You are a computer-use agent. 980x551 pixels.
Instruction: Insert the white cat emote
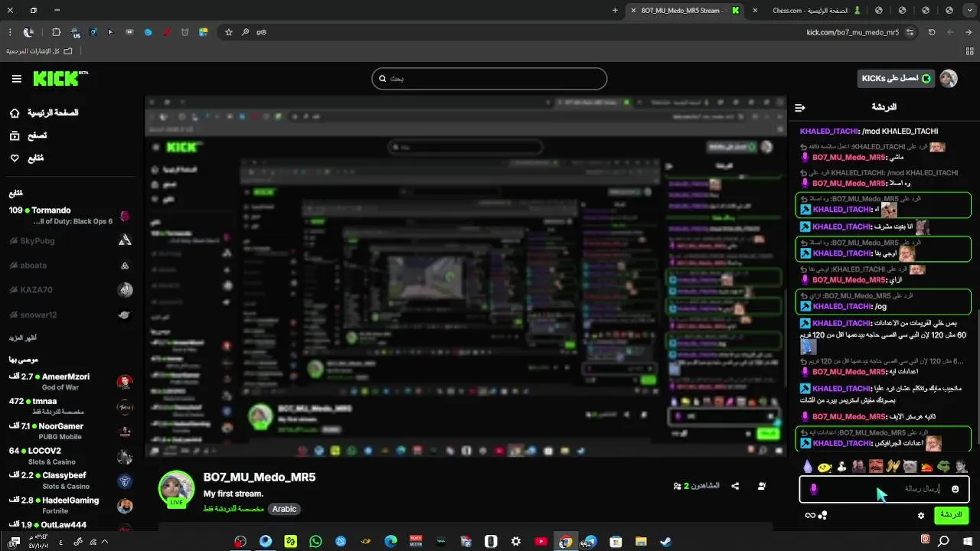pos(910,466)
